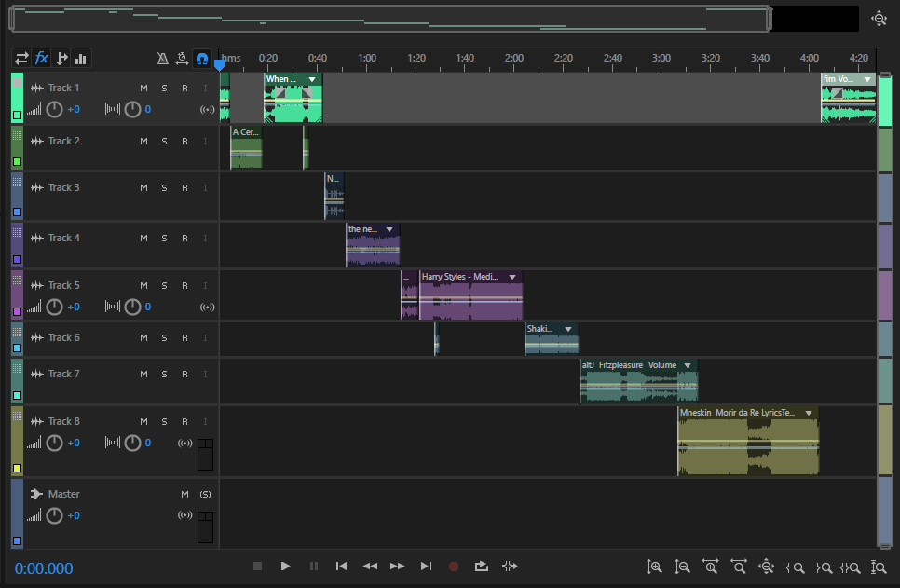Show the EQ track controls
Viewport: 900px width, 588px height.
(81, 59)
